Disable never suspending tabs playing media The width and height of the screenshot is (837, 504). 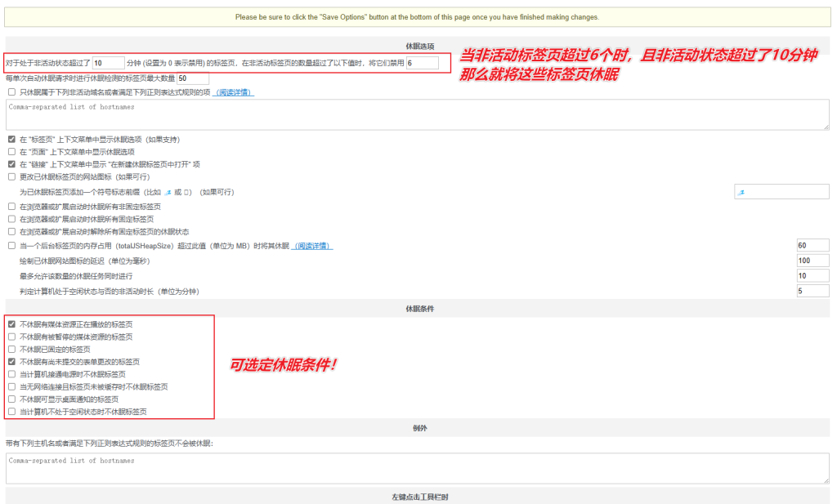click(11, 325)
